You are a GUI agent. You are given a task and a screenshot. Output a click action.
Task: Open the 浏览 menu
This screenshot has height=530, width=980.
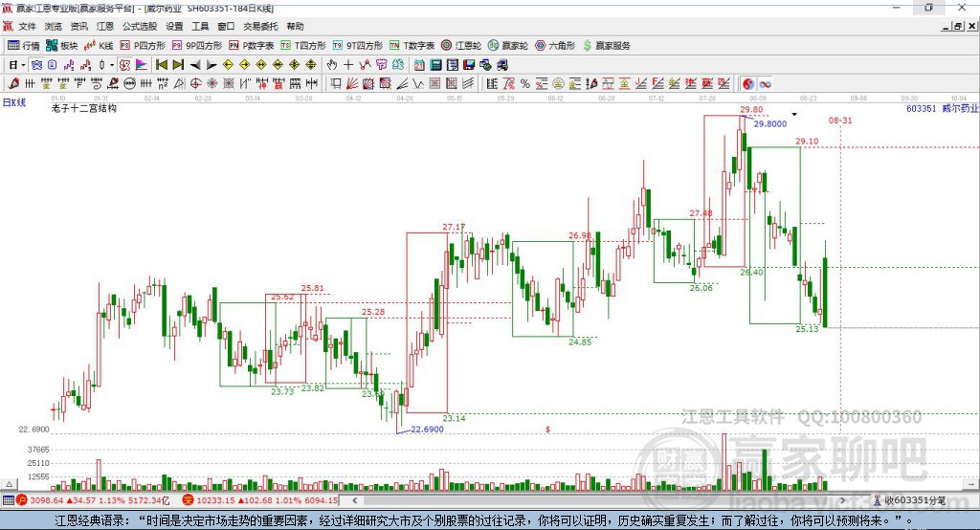[x=54, y=26]
